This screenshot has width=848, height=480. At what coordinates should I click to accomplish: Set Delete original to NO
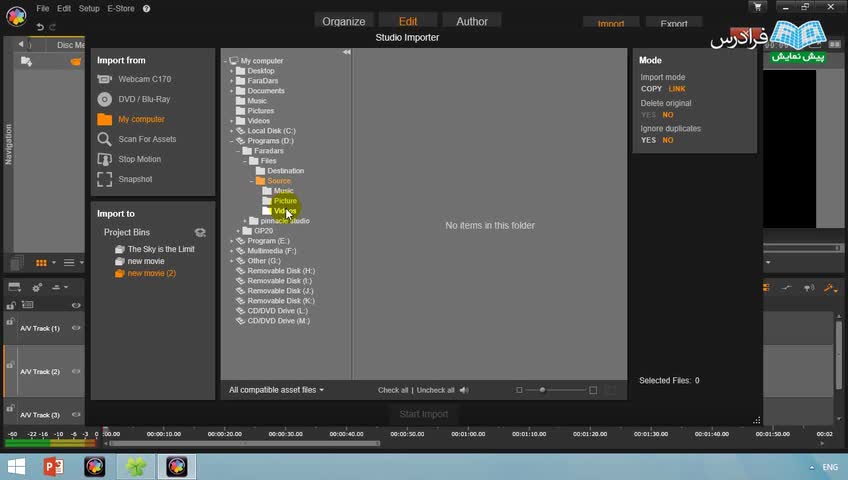[x=668, y=115]
